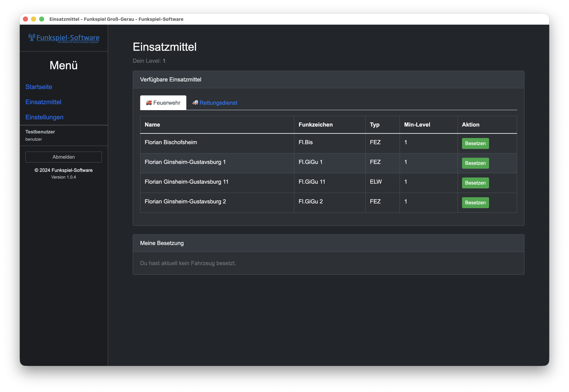This screenshot has height=392, width=569.
Task: Click the antenna logo next to Funkspiel-Software
Action: tap(31, 37)
